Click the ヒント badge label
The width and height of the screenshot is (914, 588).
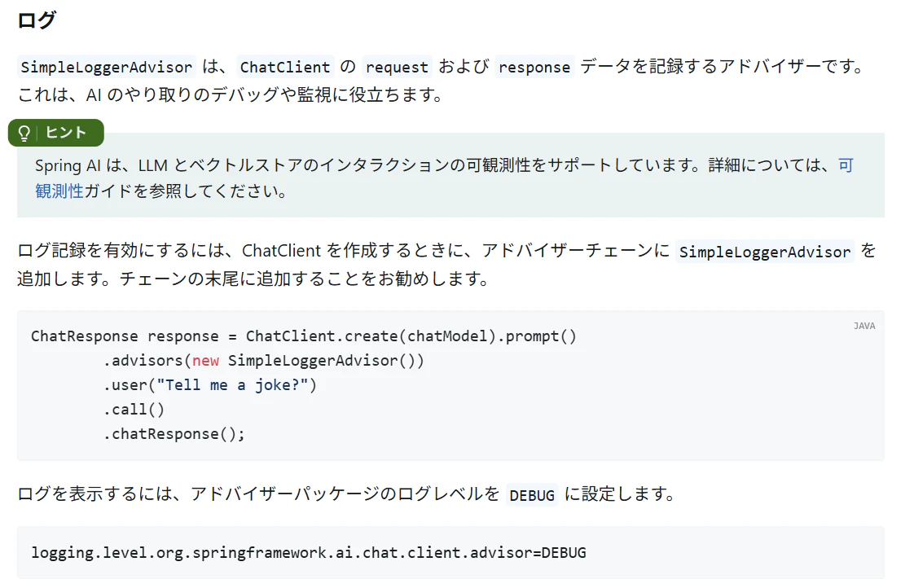coord(66,133)
